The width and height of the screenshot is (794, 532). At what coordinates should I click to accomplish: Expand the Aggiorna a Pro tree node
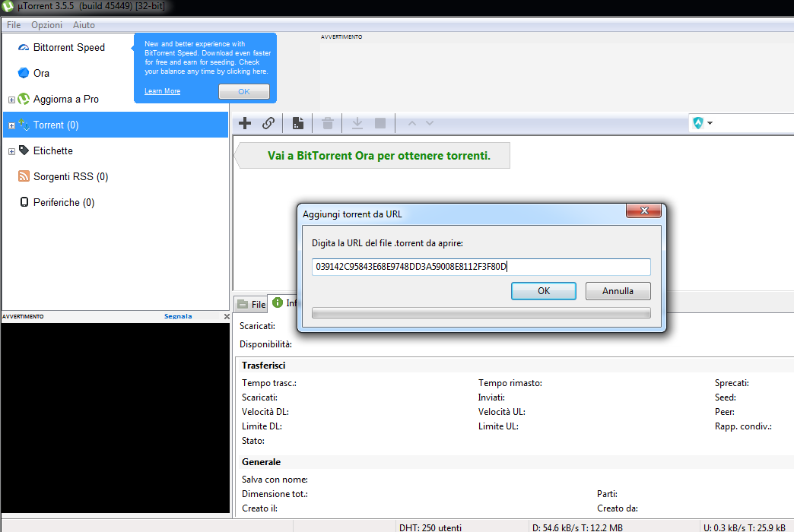11,100
